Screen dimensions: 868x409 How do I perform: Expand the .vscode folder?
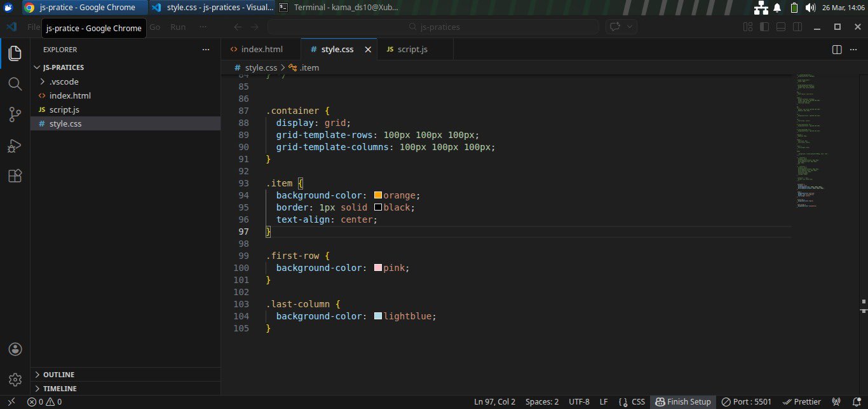[64, 81]
